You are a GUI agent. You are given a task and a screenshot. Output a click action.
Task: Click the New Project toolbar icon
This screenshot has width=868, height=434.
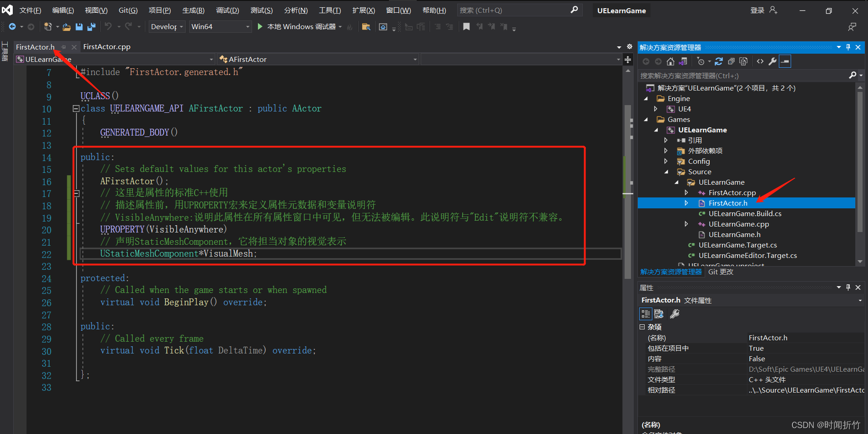48,27
